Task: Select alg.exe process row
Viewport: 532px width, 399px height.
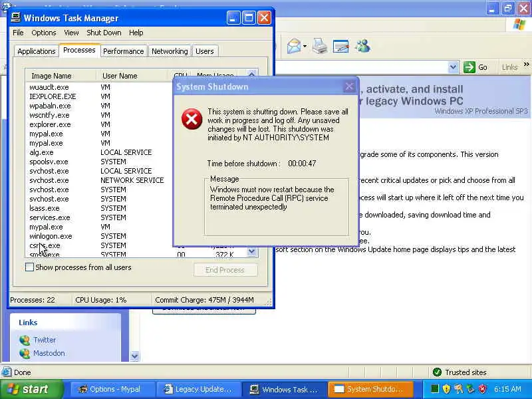Action: point(100,152)
